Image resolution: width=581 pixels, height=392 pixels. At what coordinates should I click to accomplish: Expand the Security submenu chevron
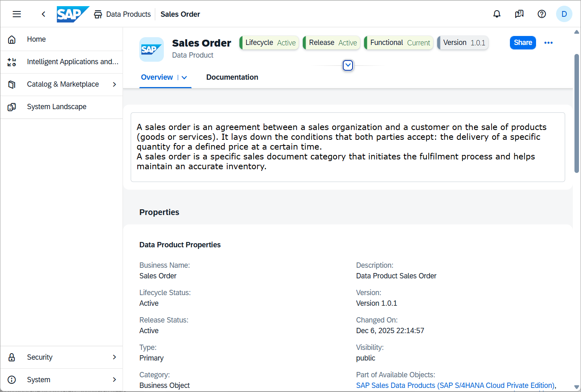click(114, 357)
